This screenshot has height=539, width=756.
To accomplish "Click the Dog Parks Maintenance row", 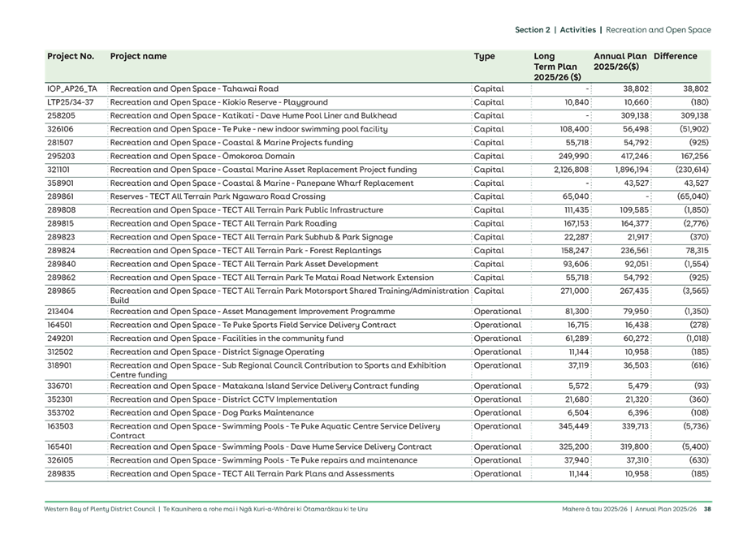I will pyautogui.click(x=244, y=413).
